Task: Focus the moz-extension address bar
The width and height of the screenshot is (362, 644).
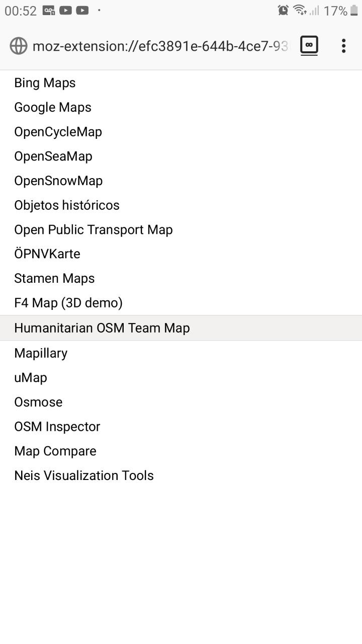Action: (161, 46)
